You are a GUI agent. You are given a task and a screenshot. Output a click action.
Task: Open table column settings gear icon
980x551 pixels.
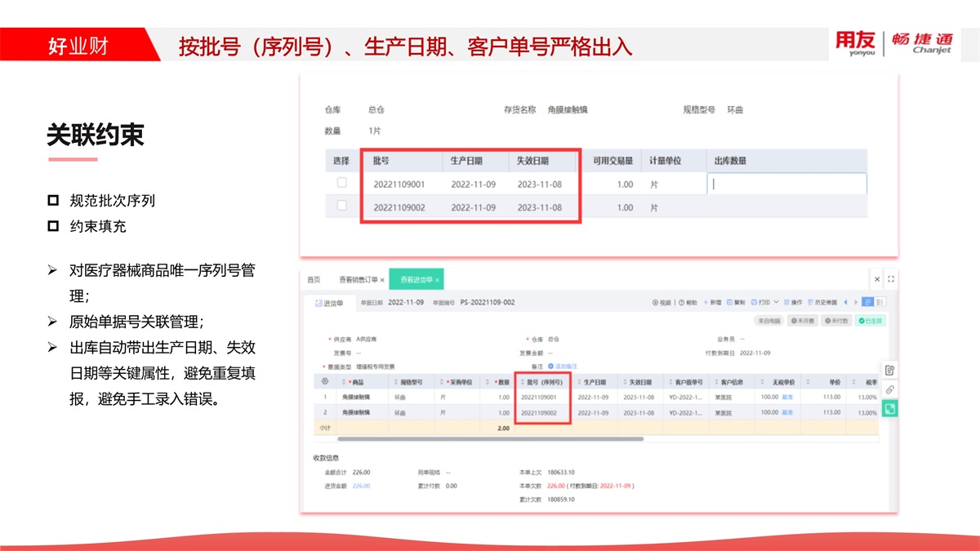pyautogui.click(x=325, y=381)
